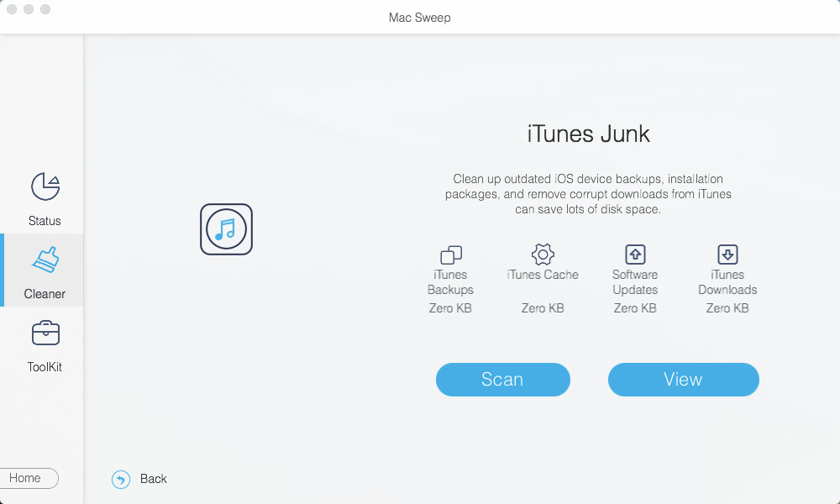Minimize the Mac Sweep window
This screenshot has height=504, width=840.
(x=29, y=9)
